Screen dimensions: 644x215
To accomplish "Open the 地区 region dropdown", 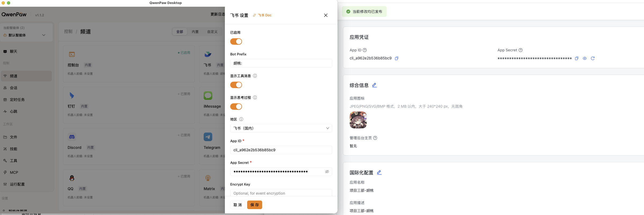I will pos(281,128).
